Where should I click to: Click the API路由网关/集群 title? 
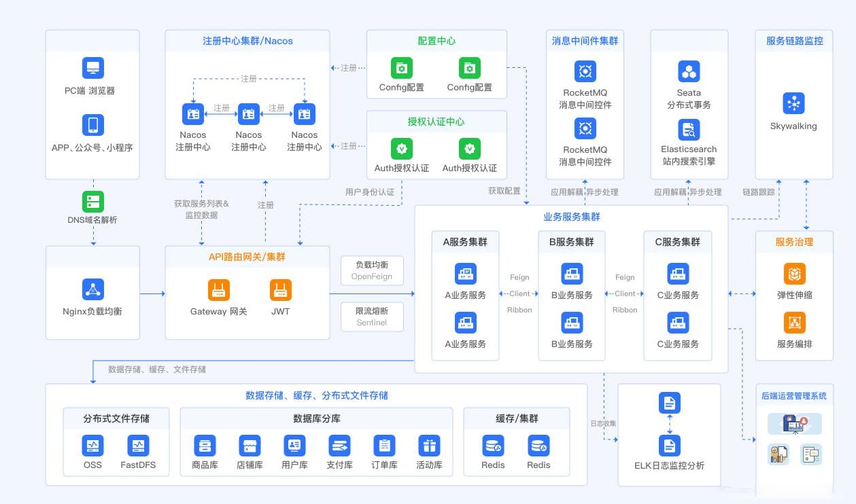tap(247, 257)
